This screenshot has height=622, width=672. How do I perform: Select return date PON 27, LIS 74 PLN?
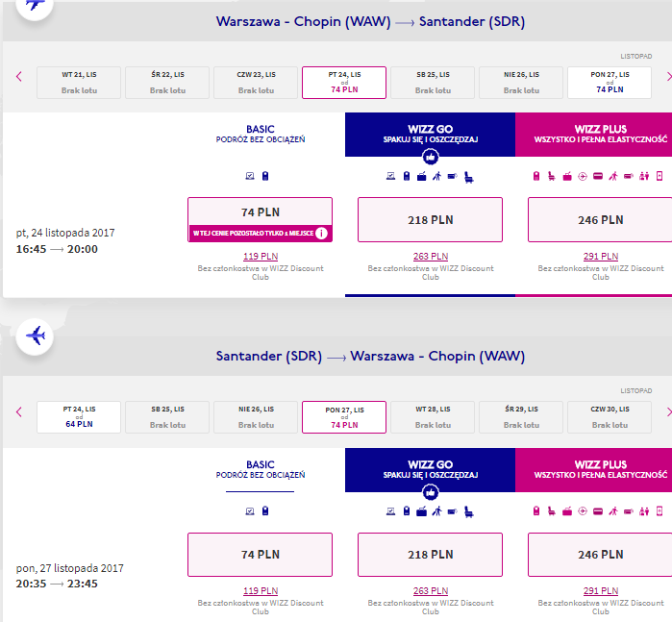click(344, 417)
